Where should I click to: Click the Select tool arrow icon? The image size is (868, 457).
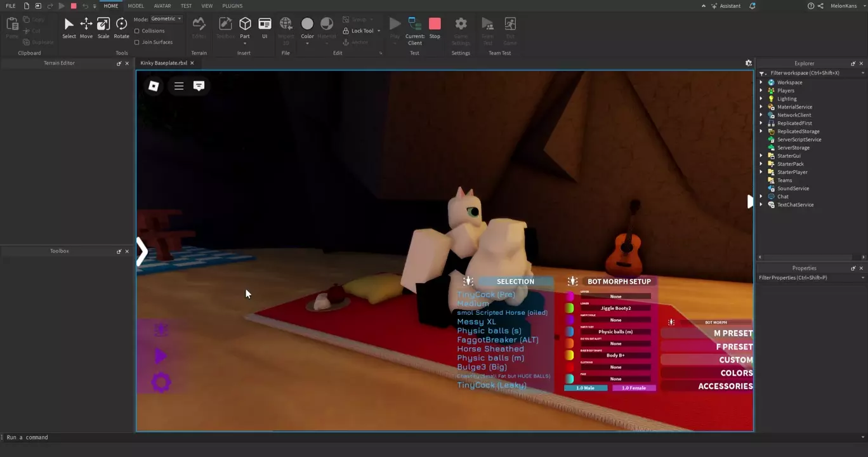click(x=69, y=25)
